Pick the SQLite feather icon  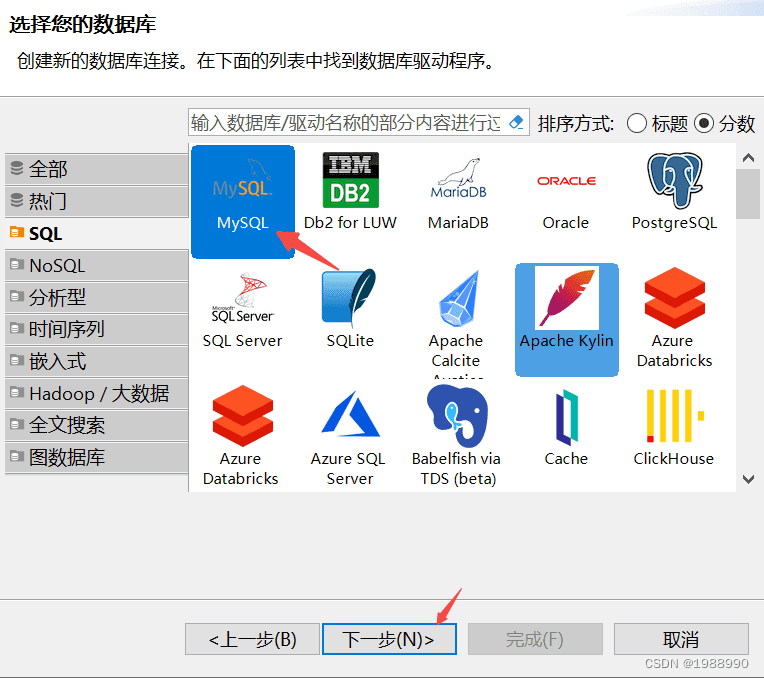pyautogui.click(x=349, y=298)
